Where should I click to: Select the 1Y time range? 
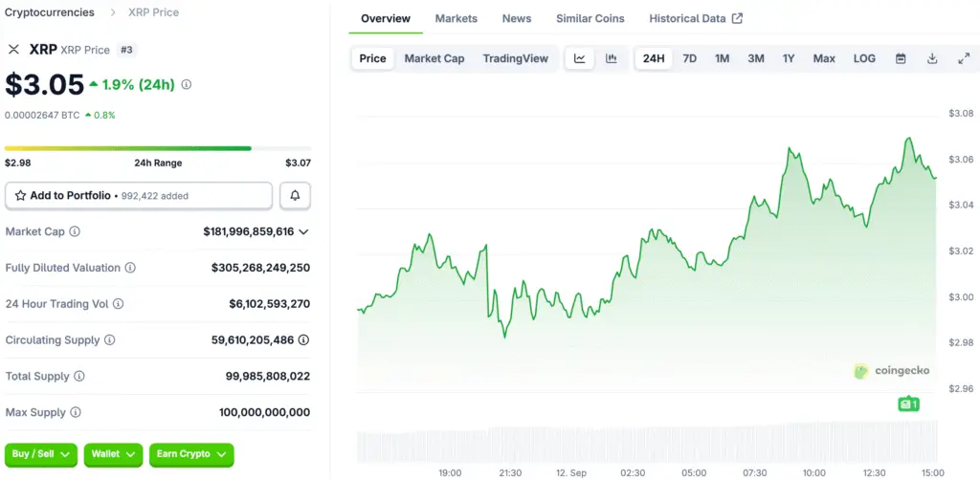(789, 58)
